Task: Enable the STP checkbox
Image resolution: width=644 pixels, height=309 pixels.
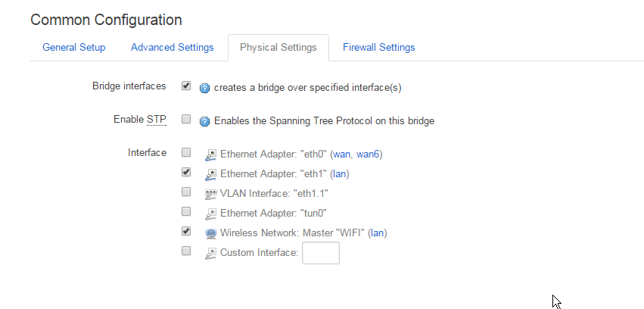Action: pos(186,119)
